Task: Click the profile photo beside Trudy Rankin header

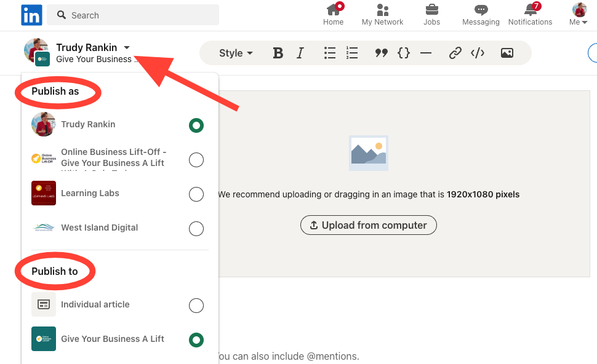Action: 36,52
